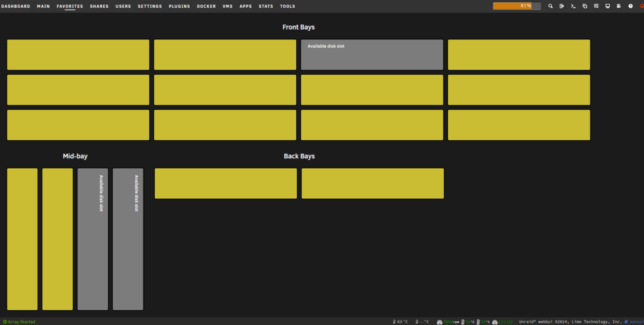Open the manual link in footer
The height and width of the screenshot is (325, 644).
coord(637,322)
